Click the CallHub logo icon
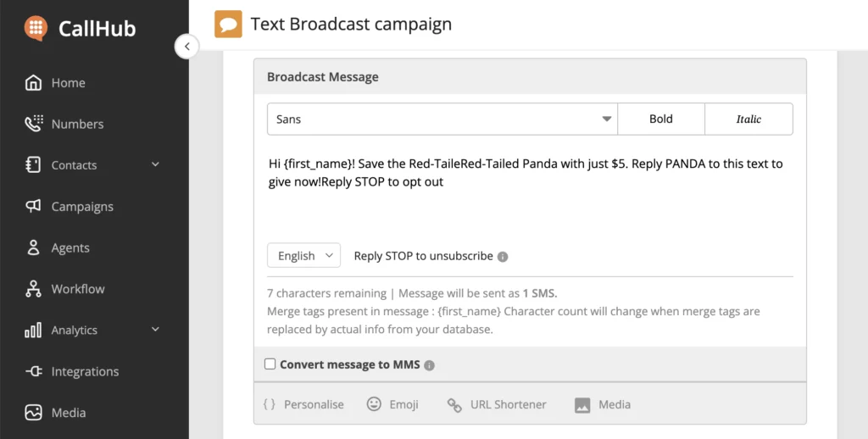The image size is (868, 439). click(x=36, y=28)
